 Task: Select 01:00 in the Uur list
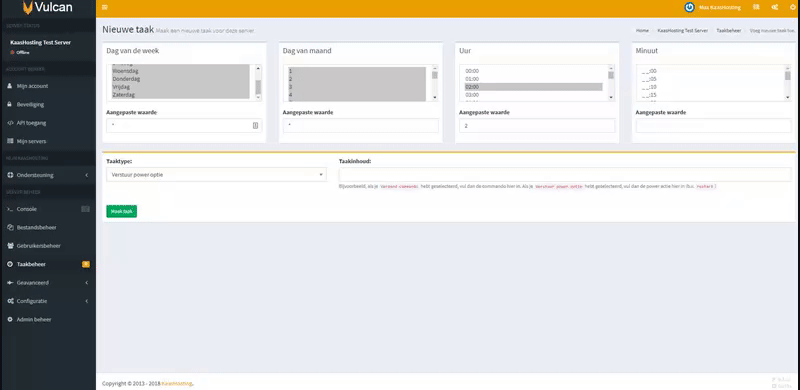click(533, 79)
